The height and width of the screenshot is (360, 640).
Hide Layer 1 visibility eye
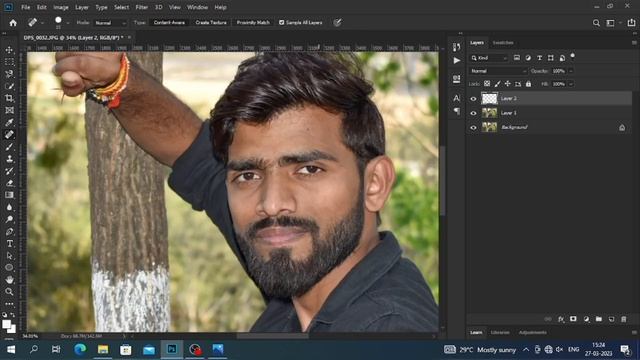[473, 113]
